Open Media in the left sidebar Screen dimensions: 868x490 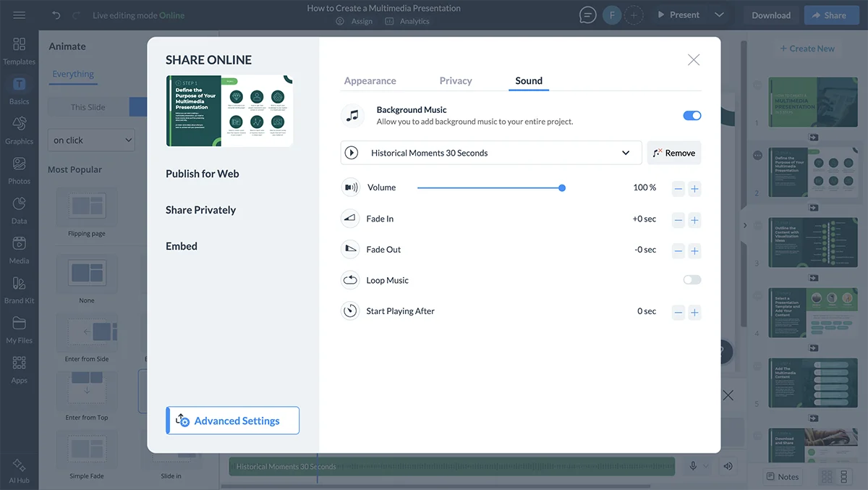click(19, 250)
